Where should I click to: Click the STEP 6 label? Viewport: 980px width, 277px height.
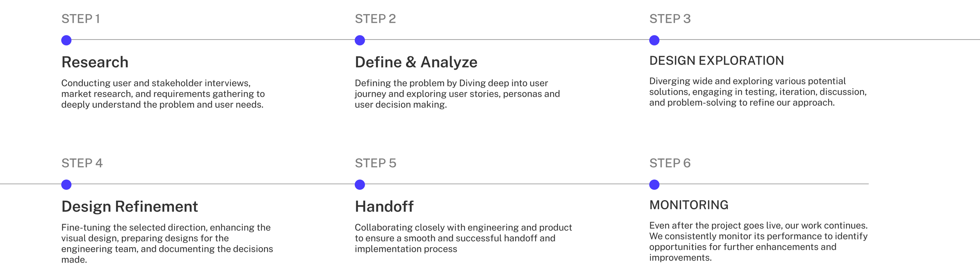[x=670, y=163]
